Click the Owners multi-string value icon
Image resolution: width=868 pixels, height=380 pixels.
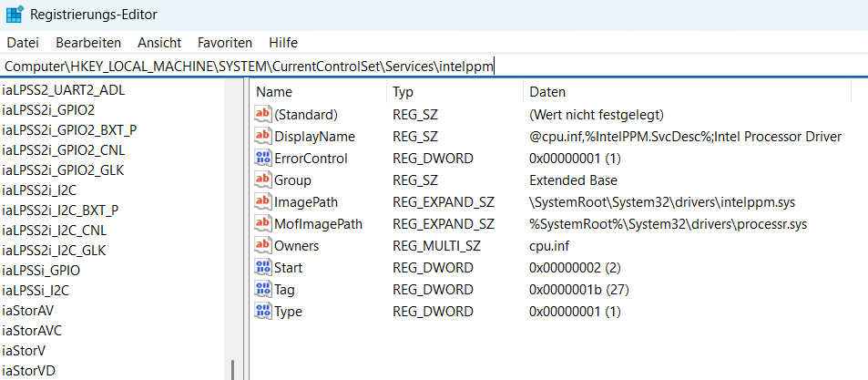click(x=263, y=246)
